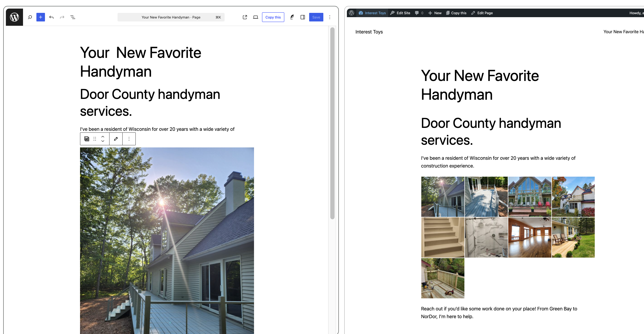
Task: Click the Save button
Action: tap(316, 17)
